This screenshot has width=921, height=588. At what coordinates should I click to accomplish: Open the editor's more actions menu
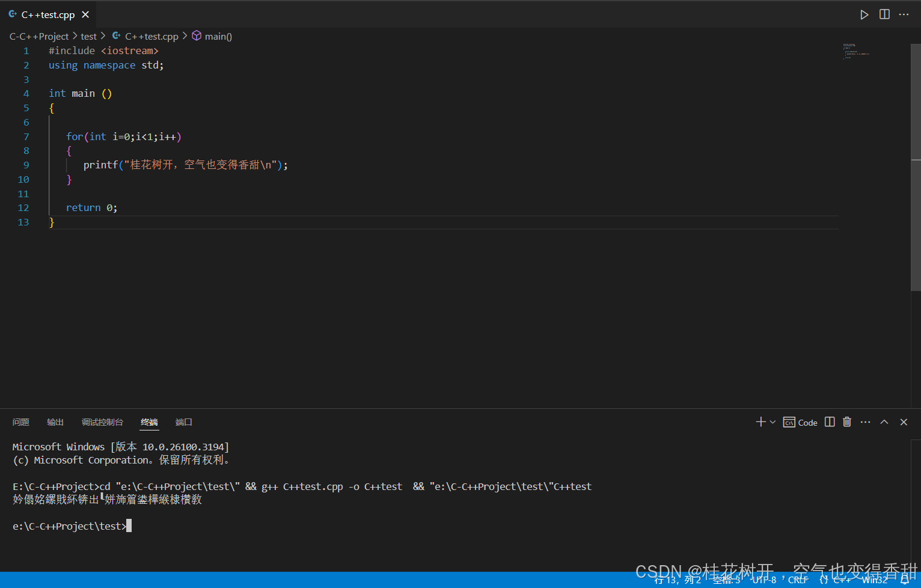pos(904,14)
